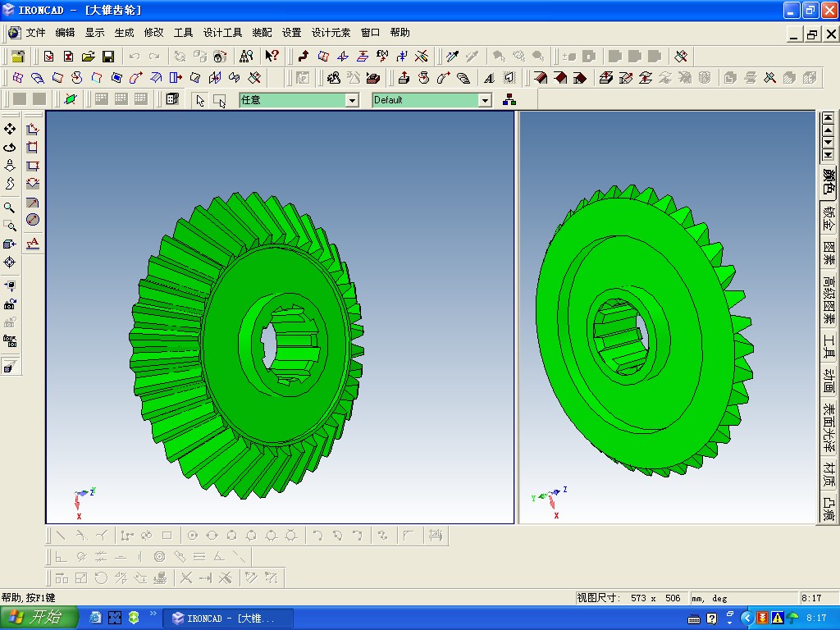Open the 编辑 menu
Image resolution: width=840 pixels, height=630 pixels.
pos(66,33)
